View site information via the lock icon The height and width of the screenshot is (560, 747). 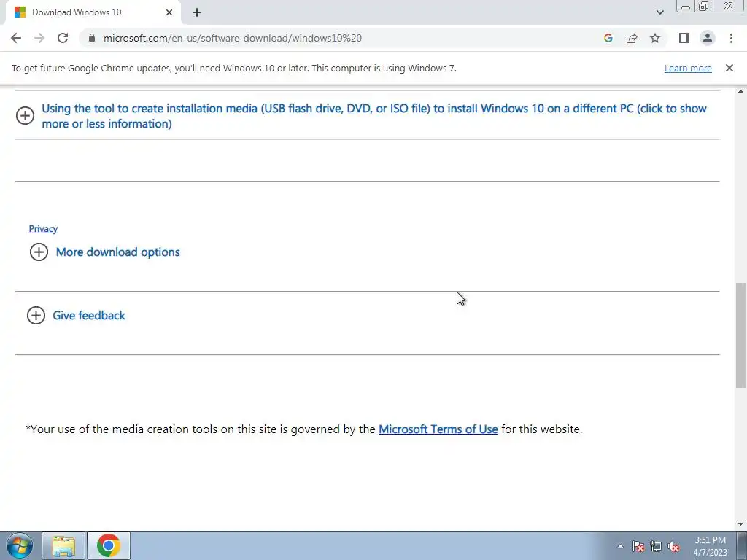(92, 38)
